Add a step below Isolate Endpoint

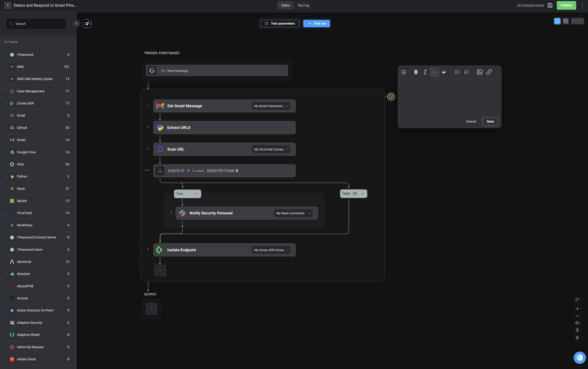[x=160, y=271]
